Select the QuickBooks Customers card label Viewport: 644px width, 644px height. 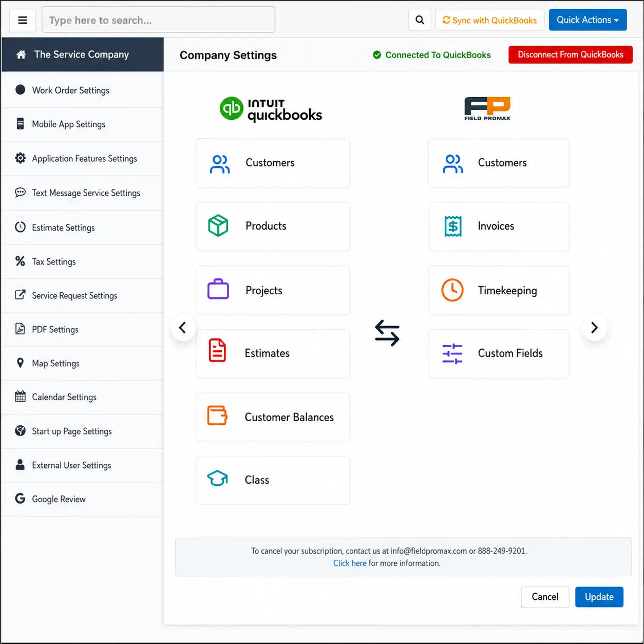click(x=270, y=163)
